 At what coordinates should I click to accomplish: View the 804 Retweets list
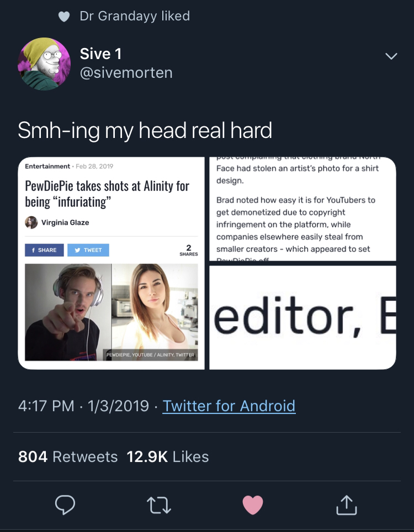click(x=68, y=457)
